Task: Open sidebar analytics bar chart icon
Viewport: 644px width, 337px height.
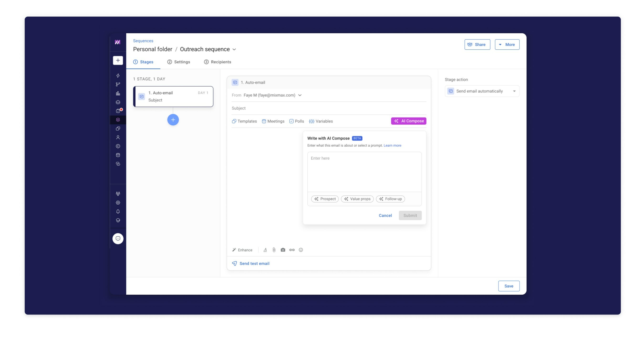Action: coord(118,93)
